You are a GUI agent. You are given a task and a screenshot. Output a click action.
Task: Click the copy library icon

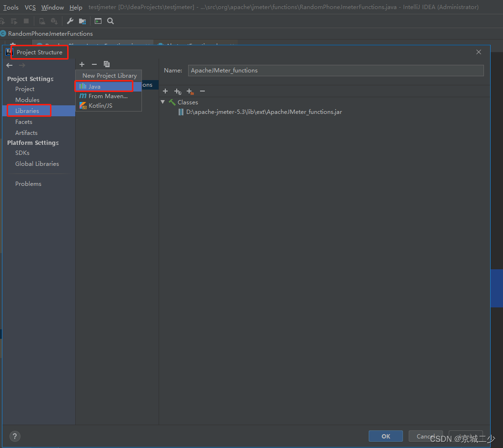click(107, 64)
